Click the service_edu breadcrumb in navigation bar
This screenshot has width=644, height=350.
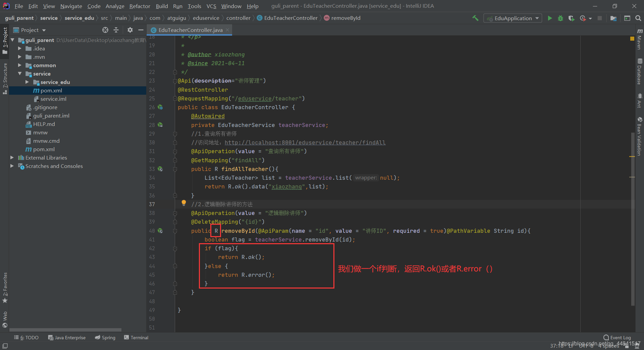click(x=79, y=18)
